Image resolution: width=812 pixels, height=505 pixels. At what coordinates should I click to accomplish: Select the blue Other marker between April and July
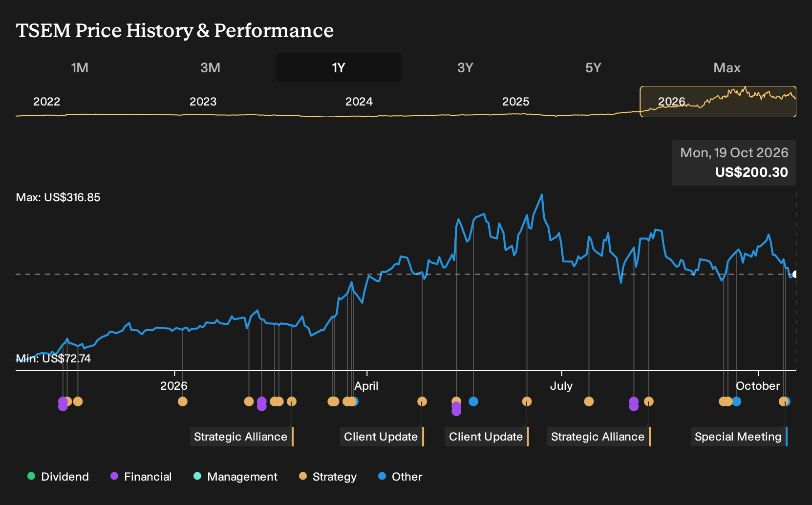tap(473, 401)
